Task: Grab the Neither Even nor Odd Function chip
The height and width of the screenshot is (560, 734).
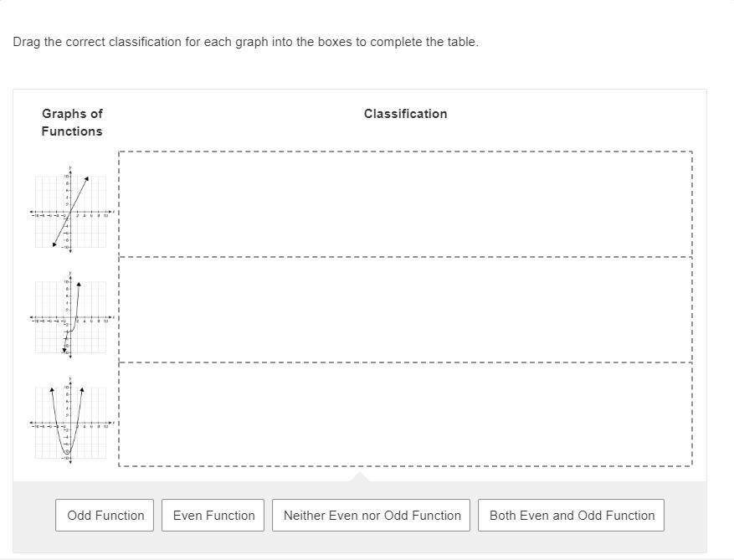Action: 372,516
